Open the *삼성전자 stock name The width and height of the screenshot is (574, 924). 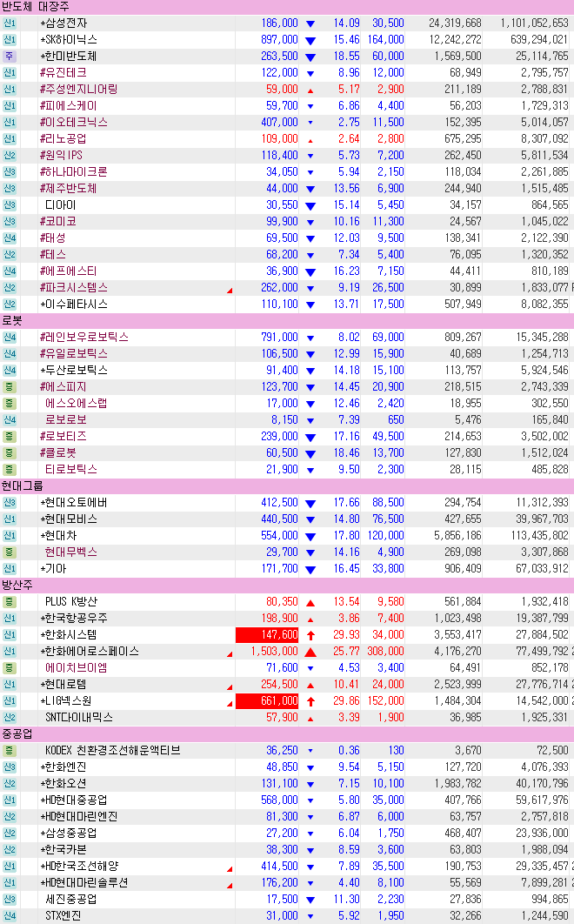pyautogui.click(x=63, y=23)
